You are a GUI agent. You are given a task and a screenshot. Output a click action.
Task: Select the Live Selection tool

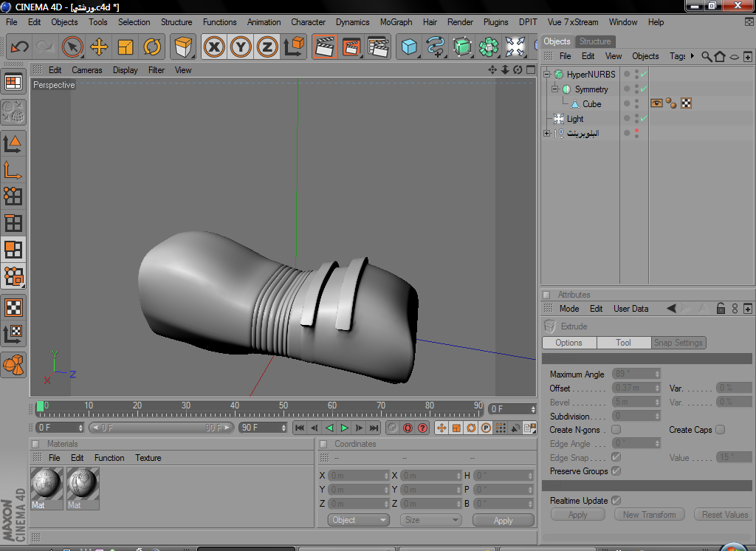click(x=72, y=47)
